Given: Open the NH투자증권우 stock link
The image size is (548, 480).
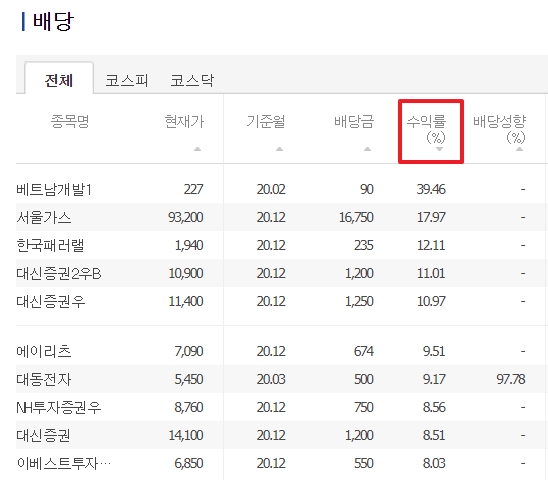Looking at the screenshot, I should 59,407.
